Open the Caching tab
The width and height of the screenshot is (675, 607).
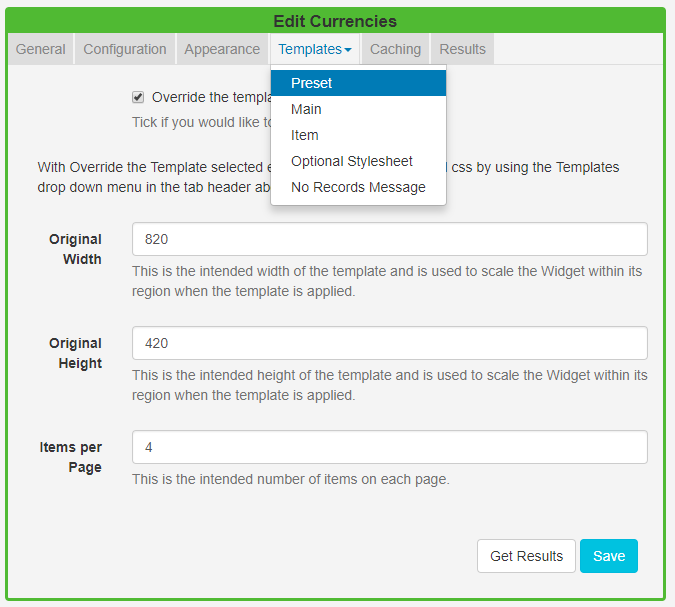coord(395,49)
